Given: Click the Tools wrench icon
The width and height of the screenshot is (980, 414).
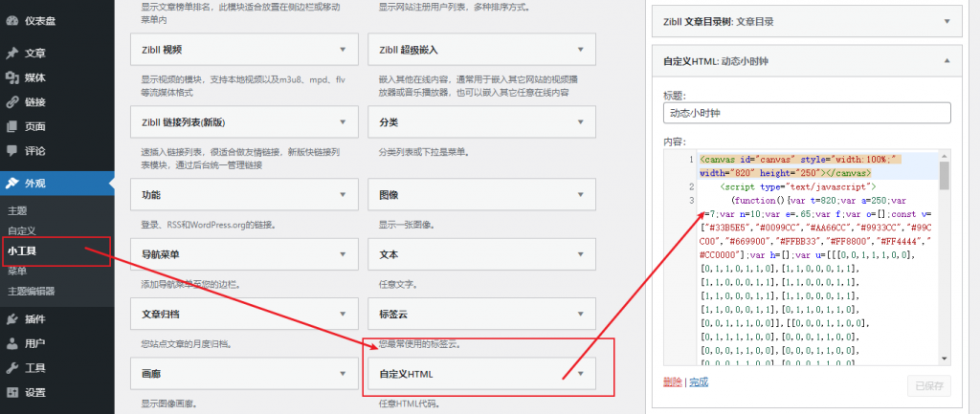Looking at the screenshot, I should coord(11,368).
